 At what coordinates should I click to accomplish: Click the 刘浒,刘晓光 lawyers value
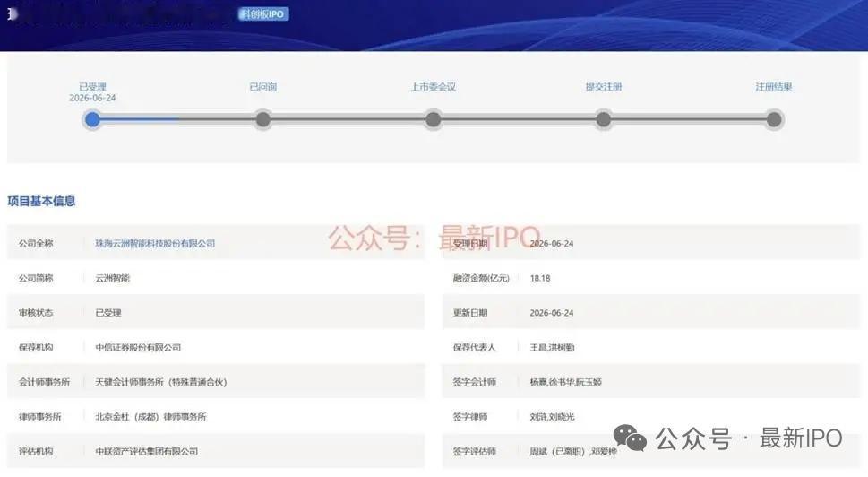point(552,417)
